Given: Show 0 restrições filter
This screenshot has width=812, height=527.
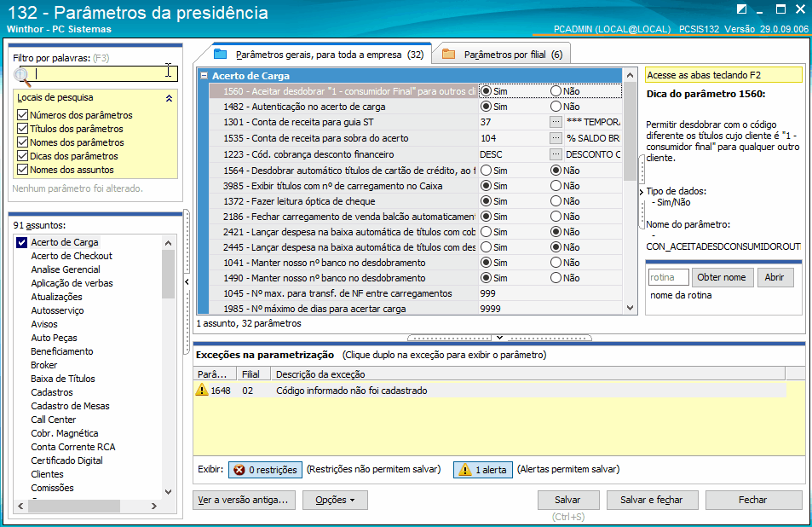Looking at the screenshot, I should [266, 470].
